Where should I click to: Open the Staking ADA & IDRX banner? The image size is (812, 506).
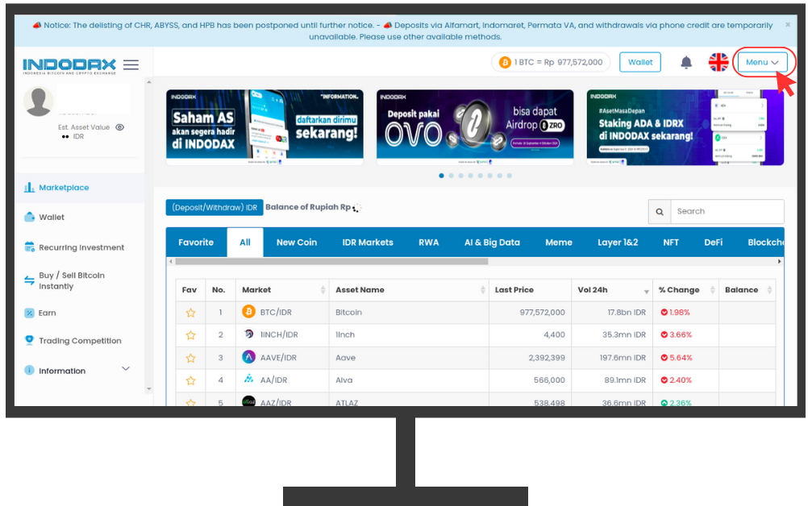point(685,127)
